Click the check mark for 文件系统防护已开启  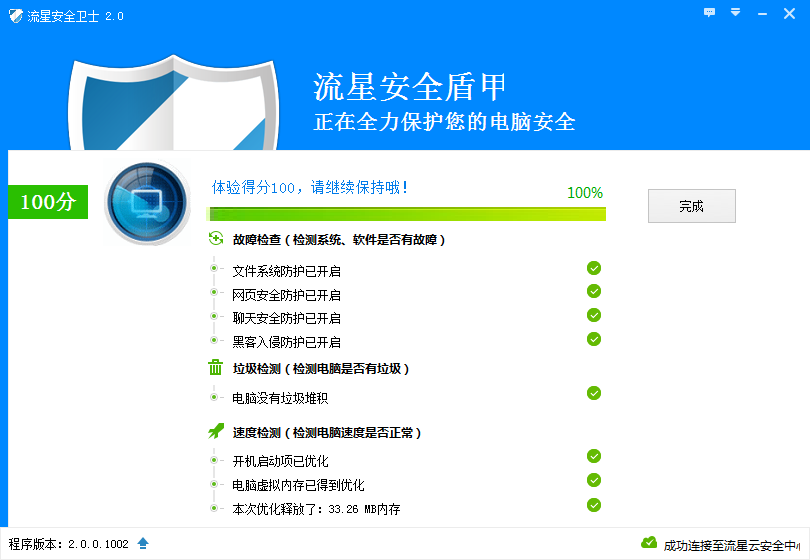tap(594, 268)
